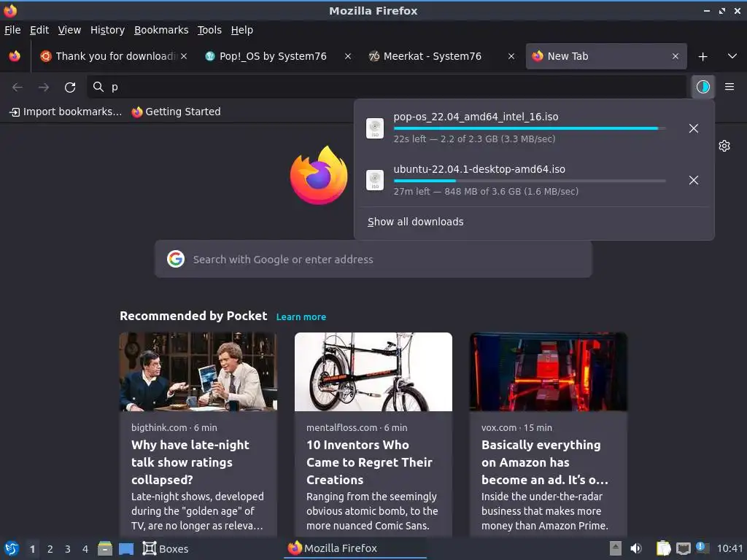Click the red warehouse article thumbnail

coord(549,371)
